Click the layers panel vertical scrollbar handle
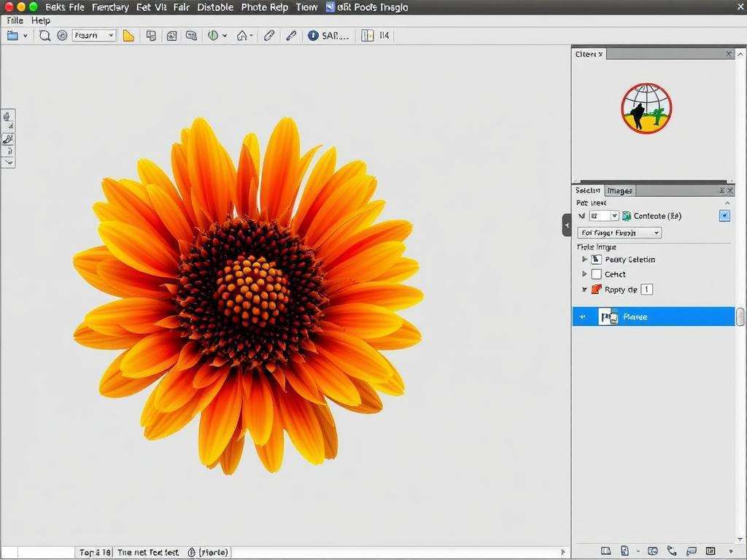 coord(740,316)
